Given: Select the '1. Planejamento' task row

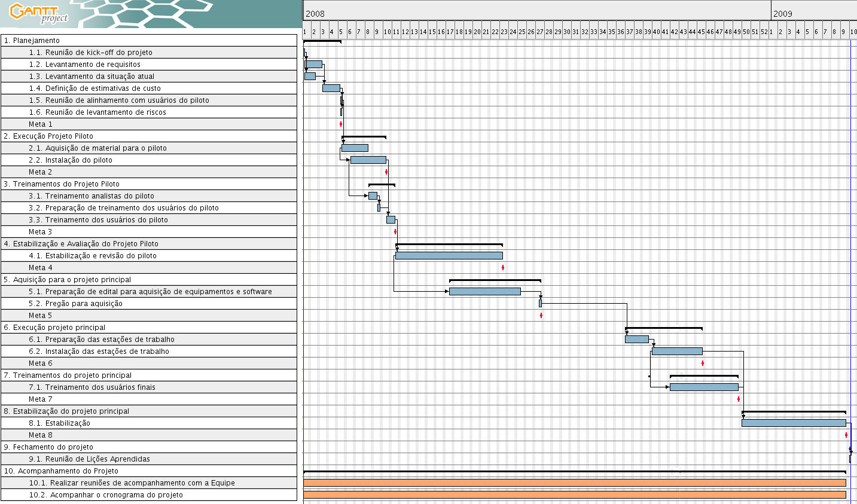Looking at the screenshot, I should coord(149,41).
